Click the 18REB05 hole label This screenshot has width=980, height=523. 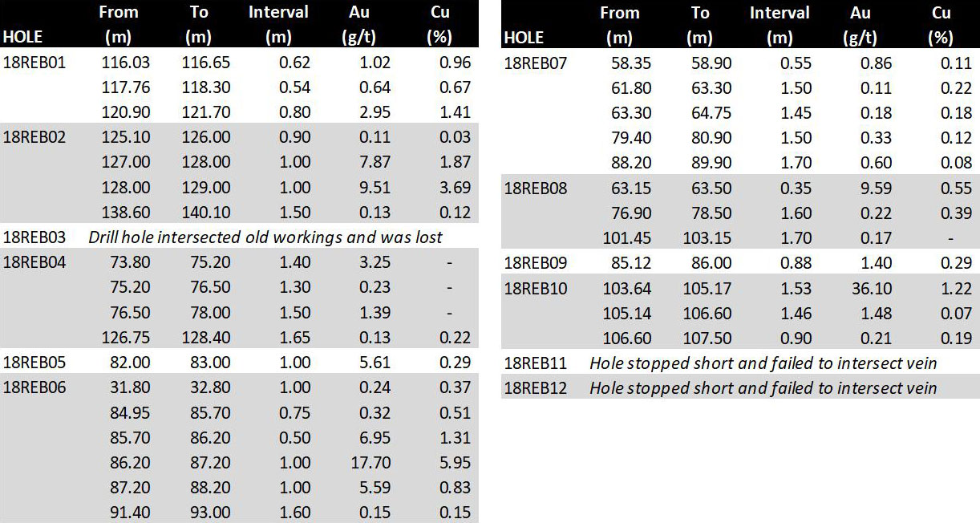[x=34, y=363]
